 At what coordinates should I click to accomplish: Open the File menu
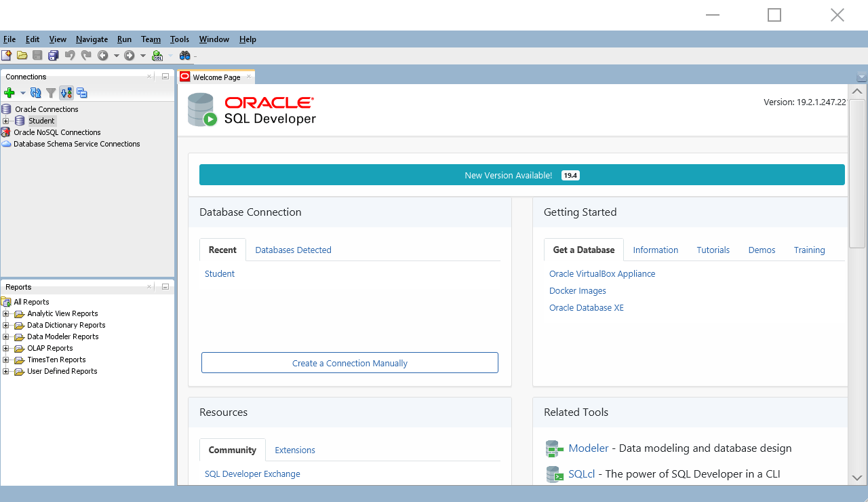[9, 39]
